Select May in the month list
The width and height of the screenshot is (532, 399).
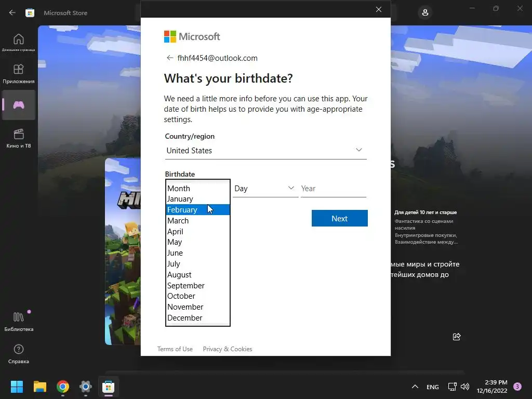coord(198,242)
